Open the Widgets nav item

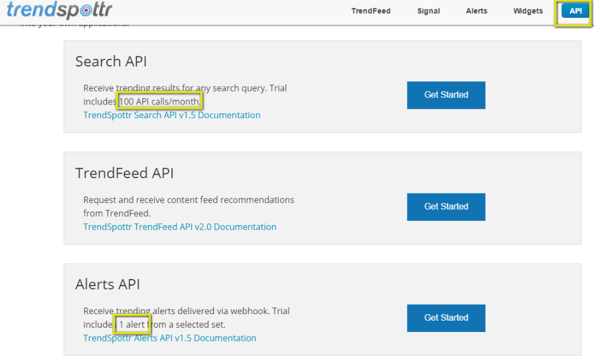[x=527, y=11]
